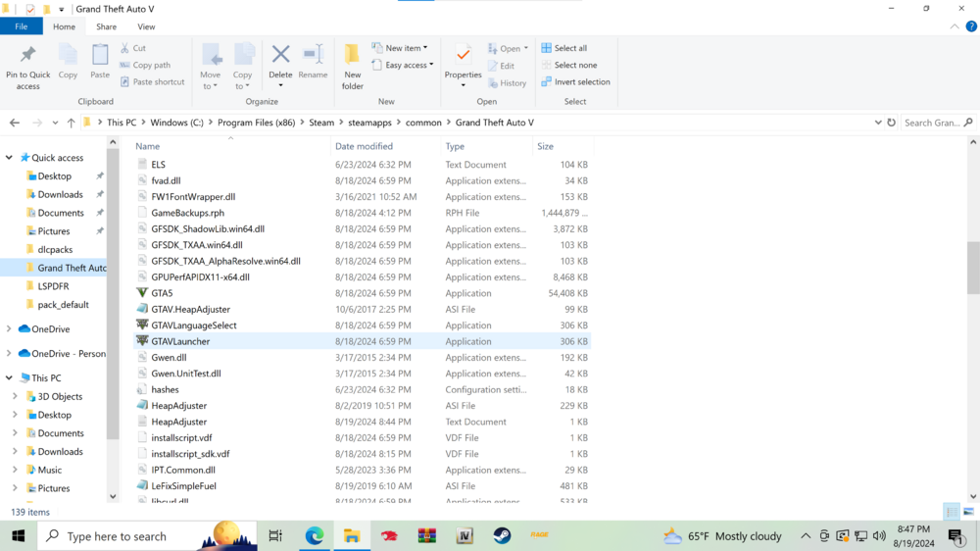
Task: Click the Open ribbon dropdown
Action: point(508,48)
